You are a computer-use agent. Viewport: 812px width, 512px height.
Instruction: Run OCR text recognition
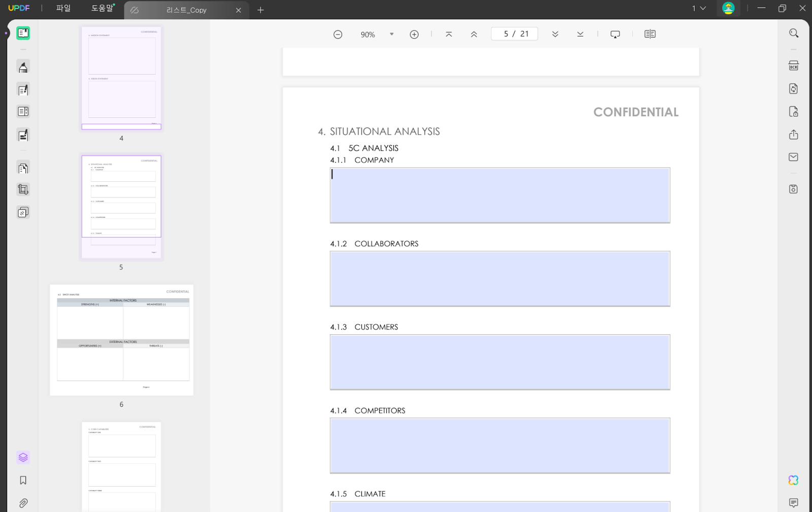[794, 66]
